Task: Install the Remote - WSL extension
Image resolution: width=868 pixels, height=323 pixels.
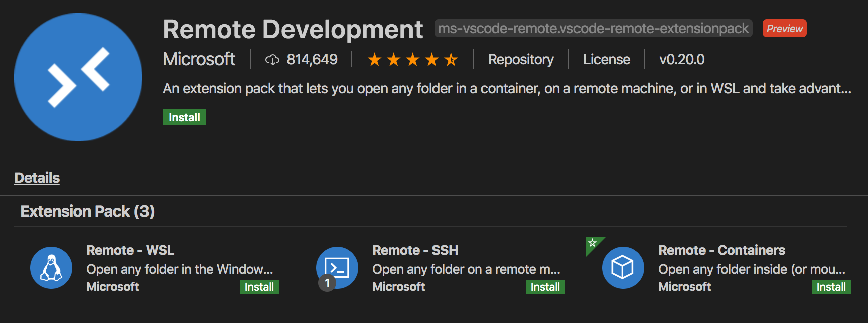Action: 259,287
